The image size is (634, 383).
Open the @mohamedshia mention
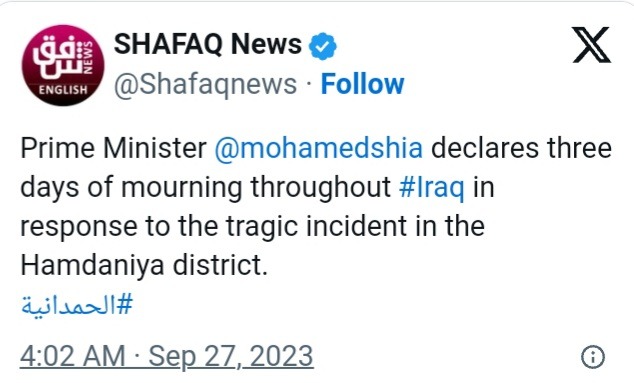pyautogui.click(x=319, y=148)
